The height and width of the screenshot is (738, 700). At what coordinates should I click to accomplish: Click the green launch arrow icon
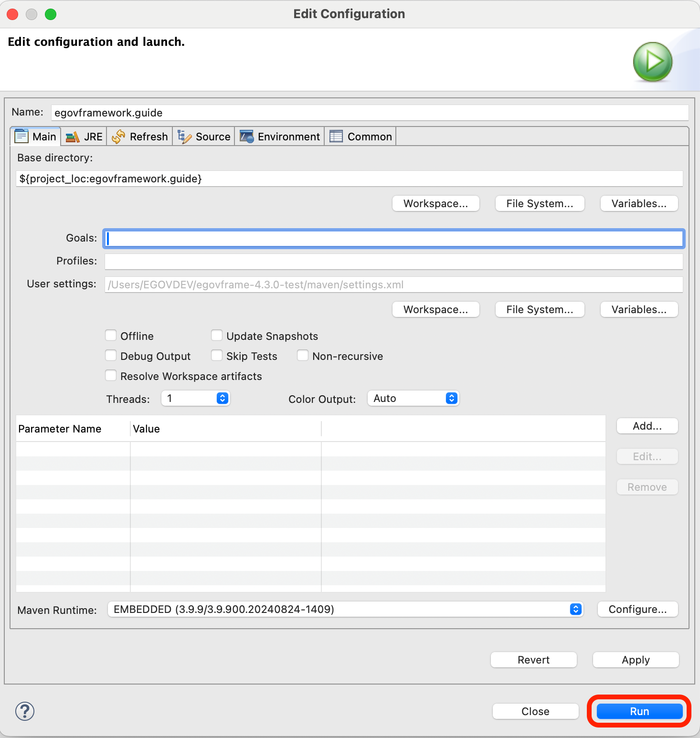(652, 62)
